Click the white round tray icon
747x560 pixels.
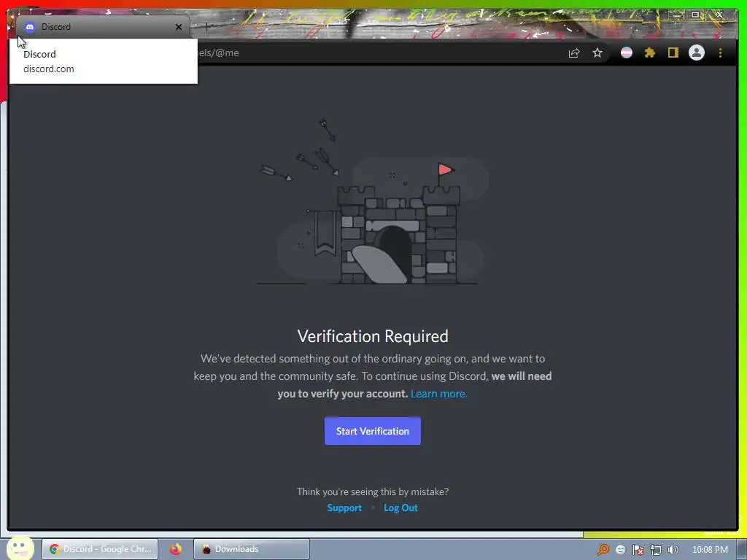pyautogui.click(x=620, y=550)
